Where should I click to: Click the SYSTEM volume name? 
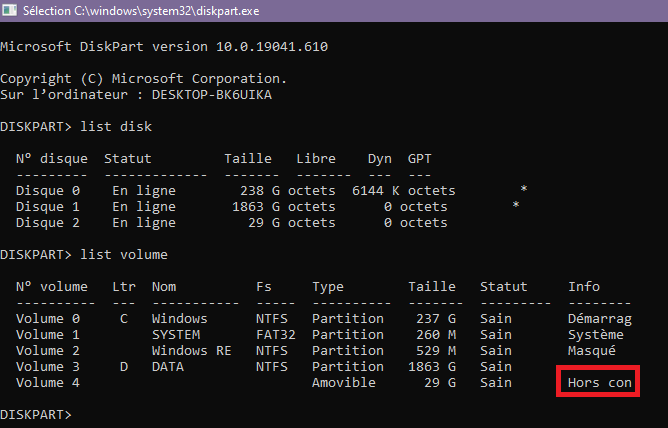point(176,335)
